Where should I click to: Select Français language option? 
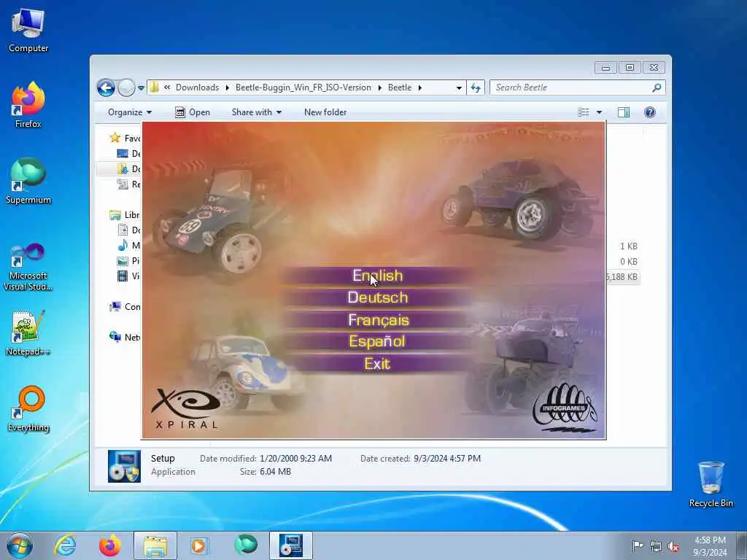[x=379, y=320]
